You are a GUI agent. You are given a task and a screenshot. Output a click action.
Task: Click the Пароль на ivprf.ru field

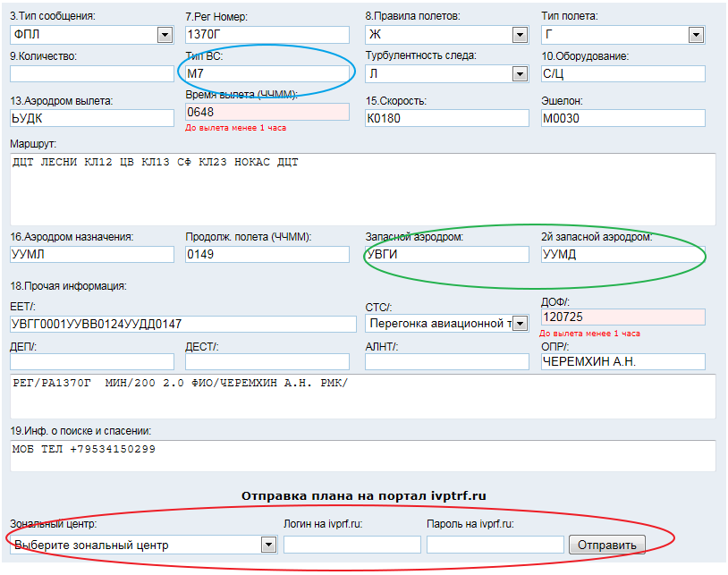495,545
